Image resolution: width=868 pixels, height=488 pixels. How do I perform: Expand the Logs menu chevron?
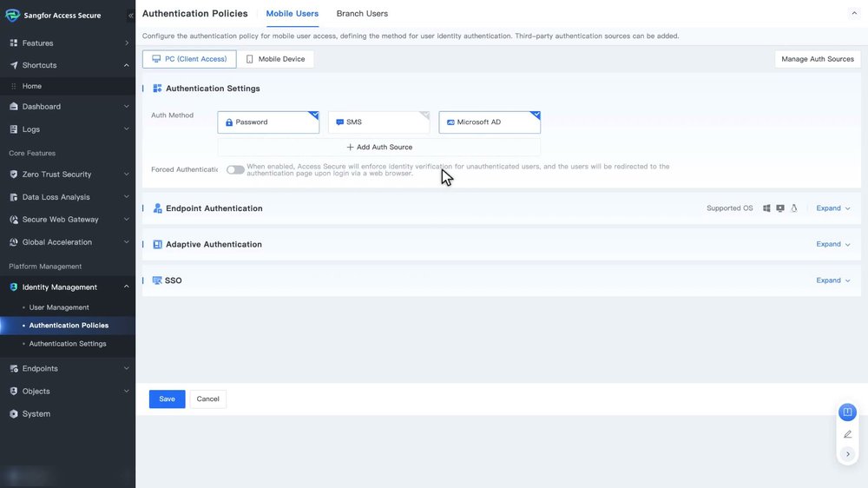(x=126, y=129)
